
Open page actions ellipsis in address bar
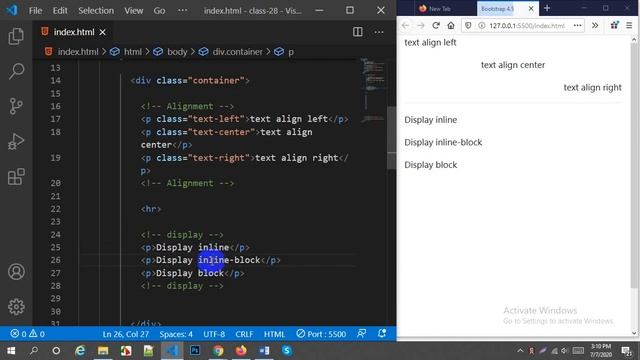click(577, 25)
